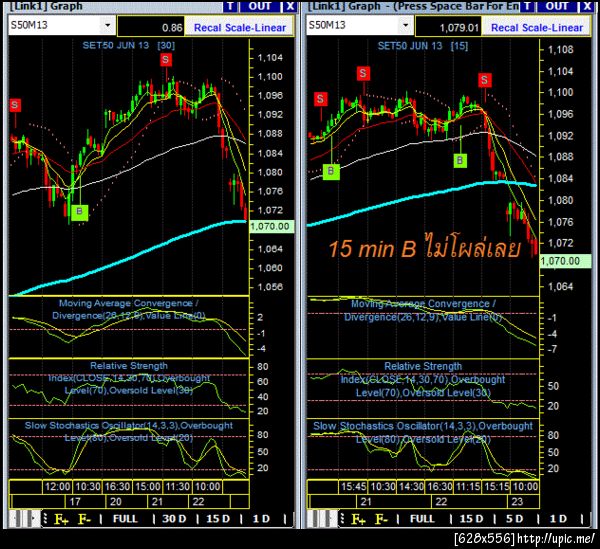Image resolution: width=600 pixels, height=549 pixels.
Task: Close the right graph window with X
Action: 588,6
